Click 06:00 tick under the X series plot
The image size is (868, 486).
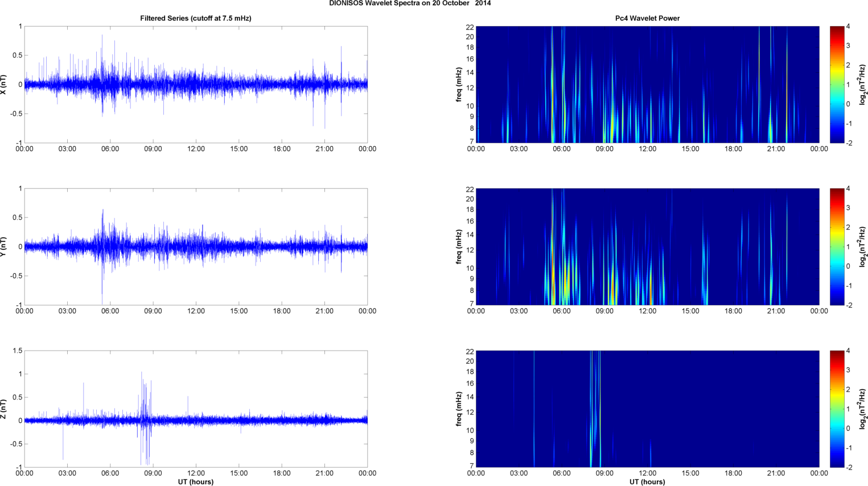[x=110, y=149]
